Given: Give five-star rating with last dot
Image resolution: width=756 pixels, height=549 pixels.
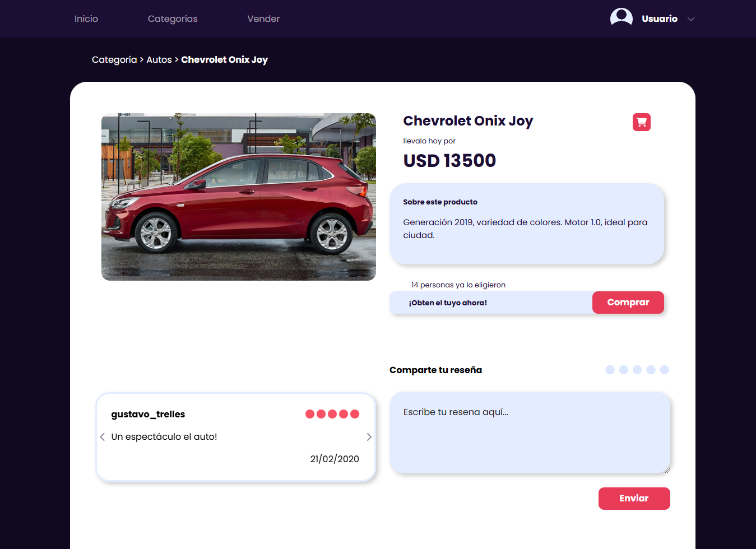Looking at the screenshot, I should [x=664, y=370].
